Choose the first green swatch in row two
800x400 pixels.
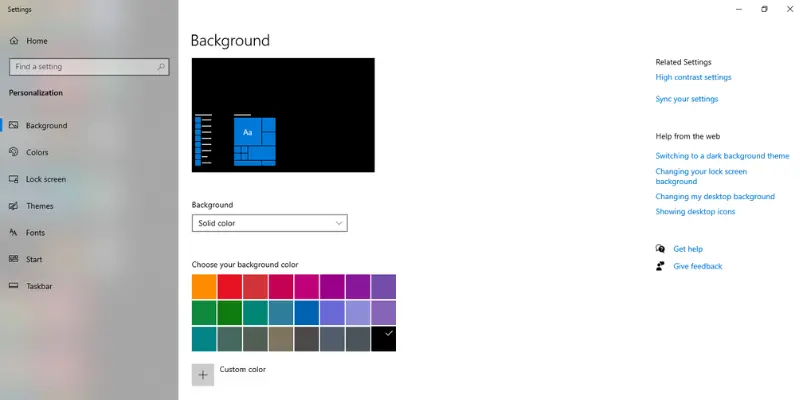point(204,313)
